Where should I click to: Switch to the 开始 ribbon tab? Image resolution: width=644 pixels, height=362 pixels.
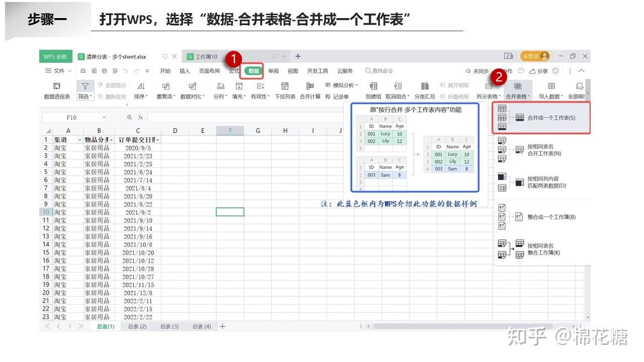(165, 71)
